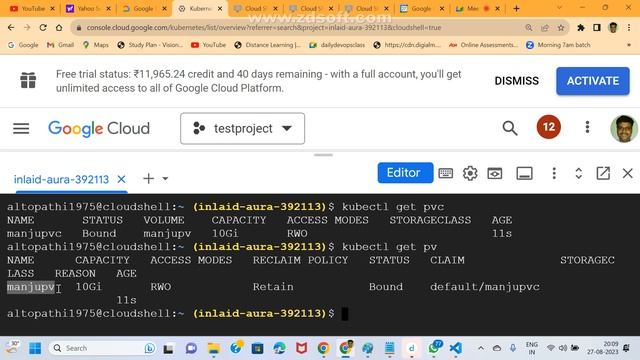The image size is (640, 360).
Task: Open File Explorer from the taskbar
Action: pos(213,348)
